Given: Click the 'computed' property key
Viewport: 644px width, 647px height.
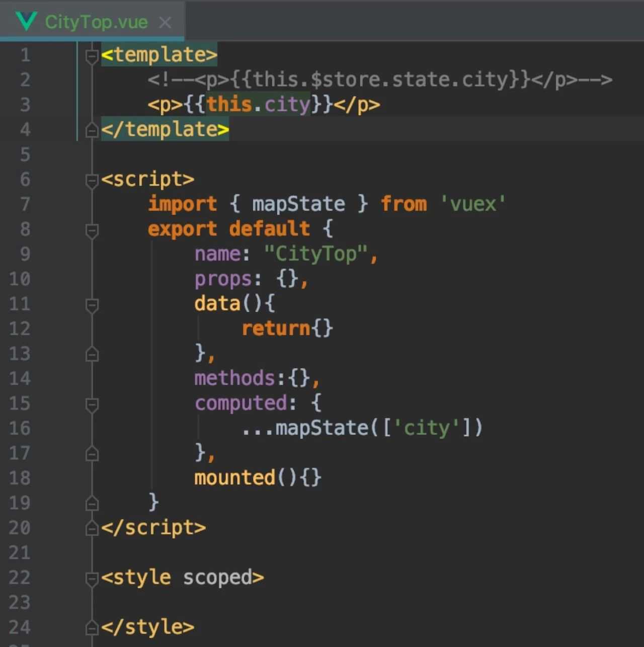Looking at the screenshot, I should [241, 403].
